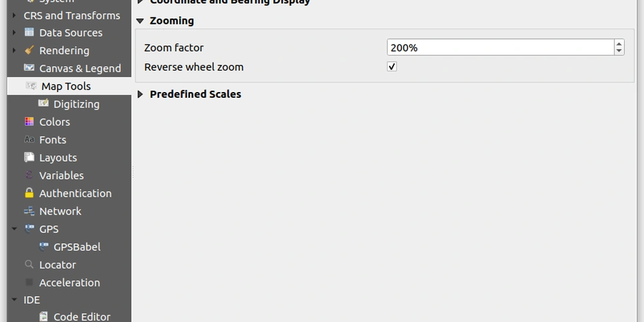
Task: Open the Code Editor icon
Action: click(44, 317)
